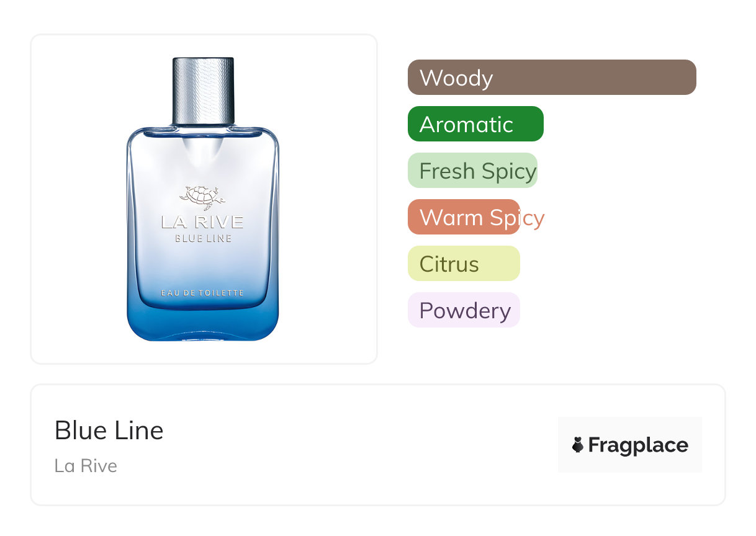Select the Powdery accord bar
Image resolution: width=756 pixels, height=536 pixels.
click(463, 310)
